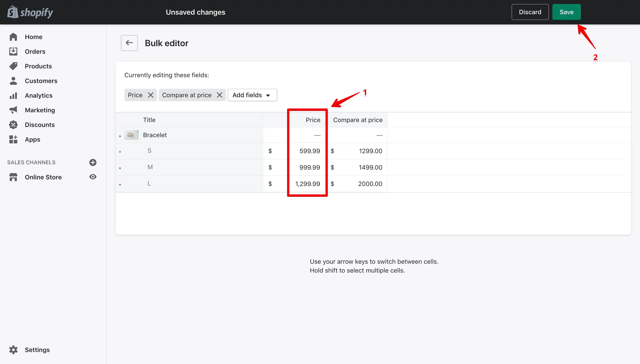Image resolution: width=640 pixels, height=364 pixels.
Task: Click the Settings gear icon
Action: (13, 350)
